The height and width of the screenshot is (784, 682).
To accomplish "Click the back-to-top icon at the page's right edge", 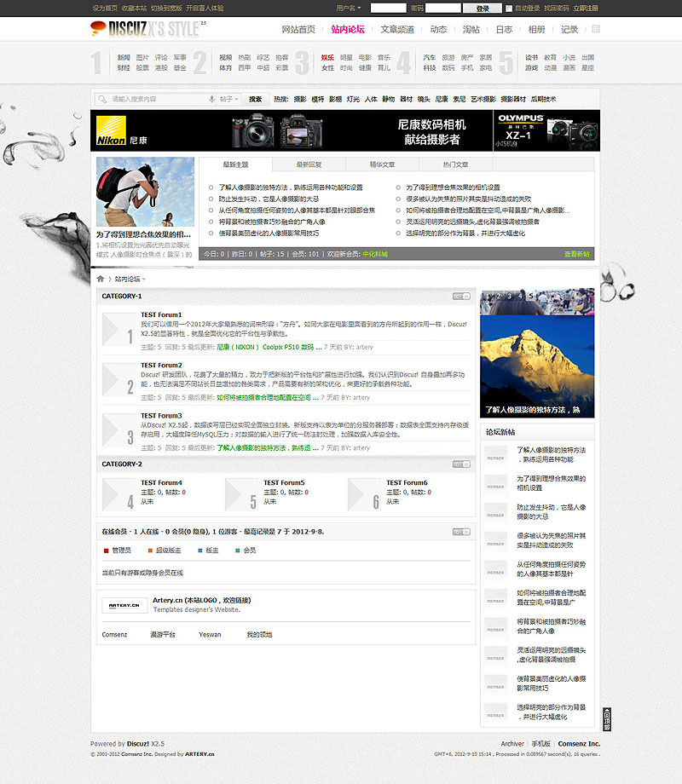I will click(606, 719).
